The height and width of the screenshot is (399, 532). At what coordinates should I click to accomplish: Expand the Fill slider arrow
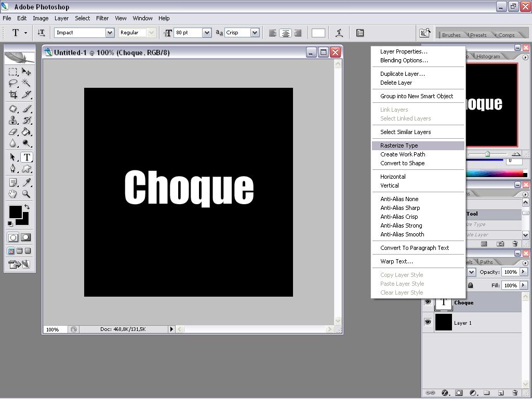tap(524, 285)
